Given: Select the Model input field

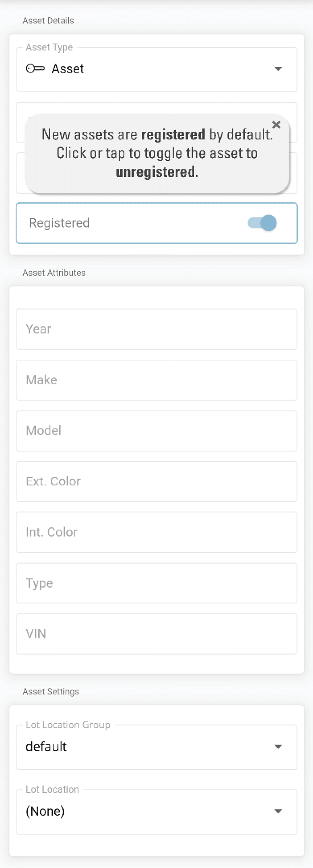Looking at the screenshot, I should (156, 431).
